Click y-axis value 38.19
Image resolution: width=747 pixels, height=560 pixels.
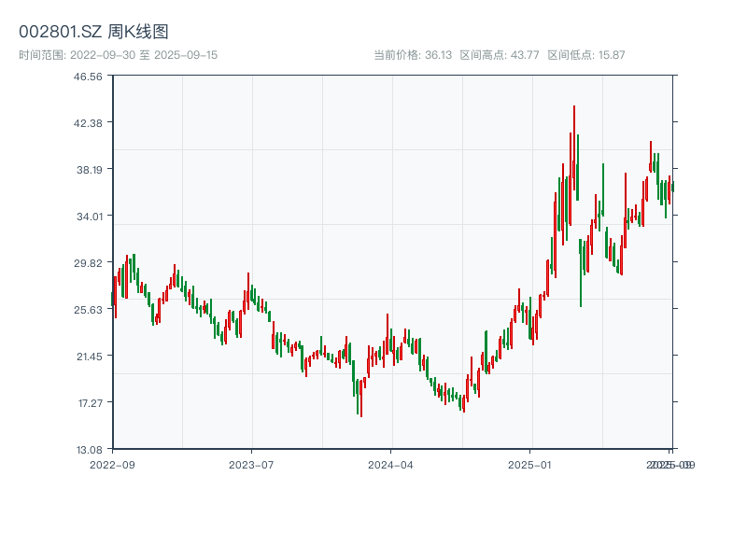90,170
